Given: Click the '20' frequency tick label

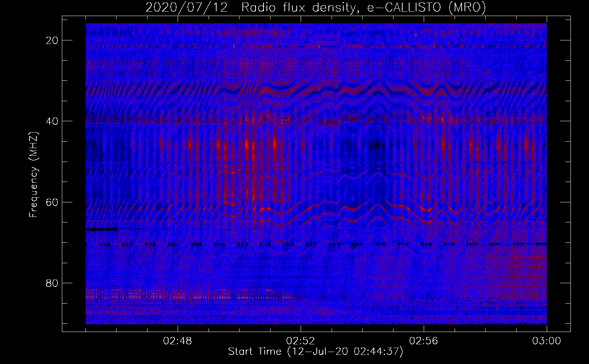Looking at the screenshot, I should pyautogui.click(x=52, y=40).
